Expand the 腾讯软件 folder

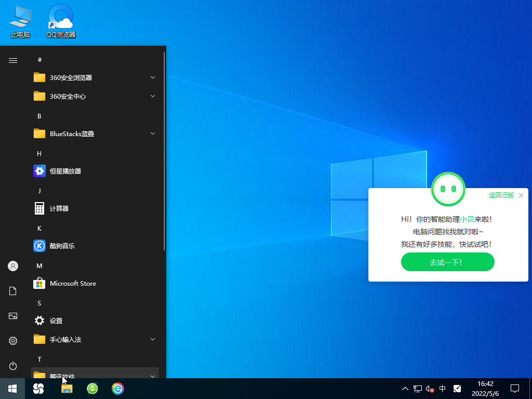tap(152, 376)
